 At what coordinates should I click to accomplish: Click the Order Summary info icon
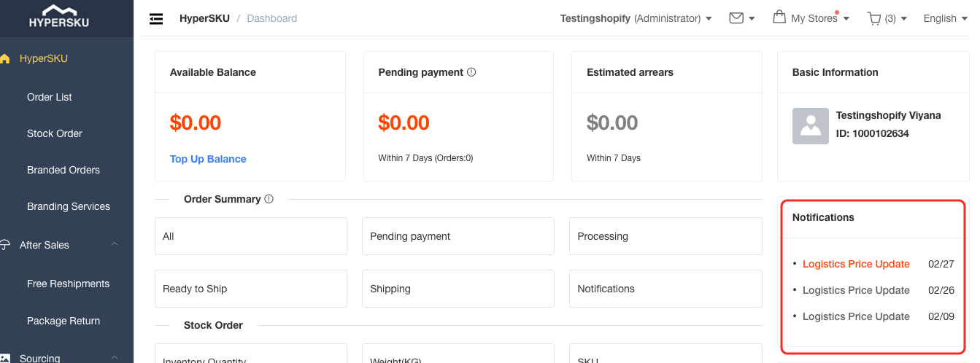point(269,199)
